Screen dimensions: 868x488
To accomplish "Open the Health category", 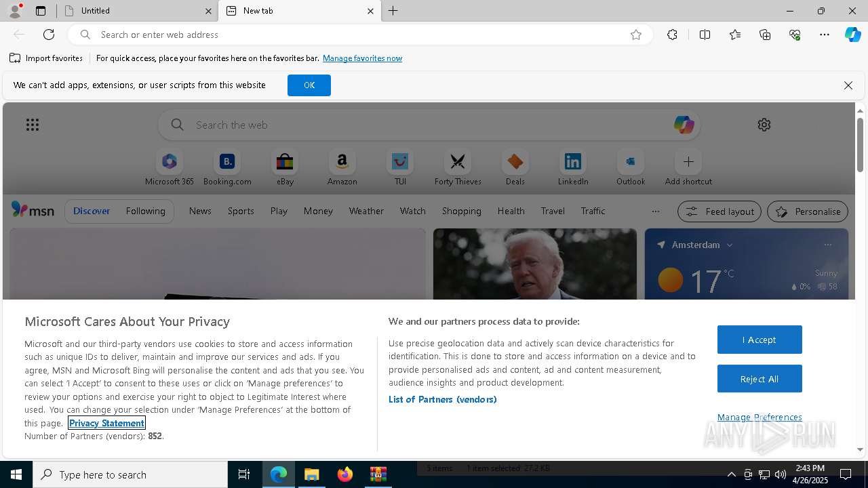I will [511, 211].
